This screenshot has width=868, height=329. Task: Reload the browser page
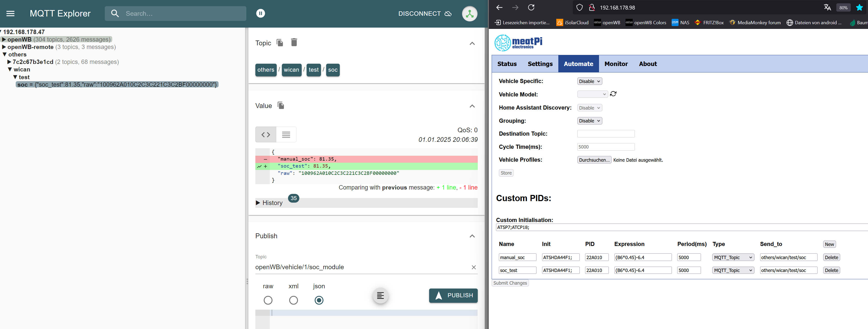pyautogui.click(x=531, y=7)
